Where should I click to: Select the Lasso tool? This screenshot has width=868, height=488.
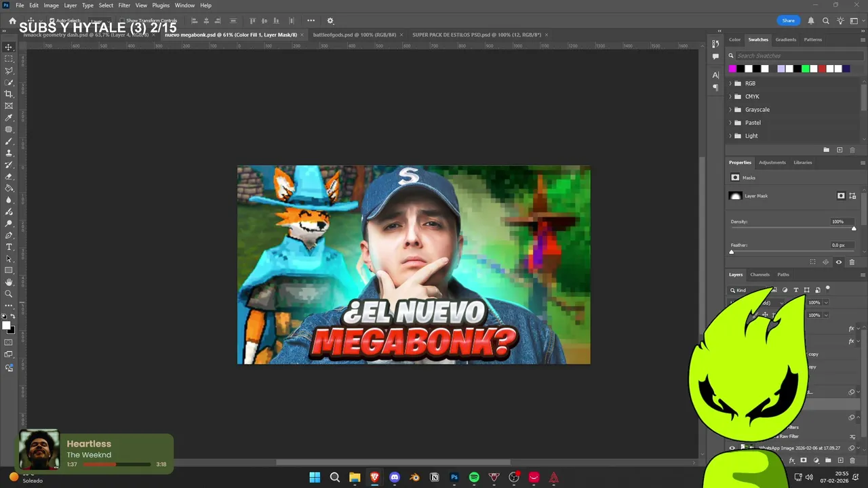(x=9, y=70)
